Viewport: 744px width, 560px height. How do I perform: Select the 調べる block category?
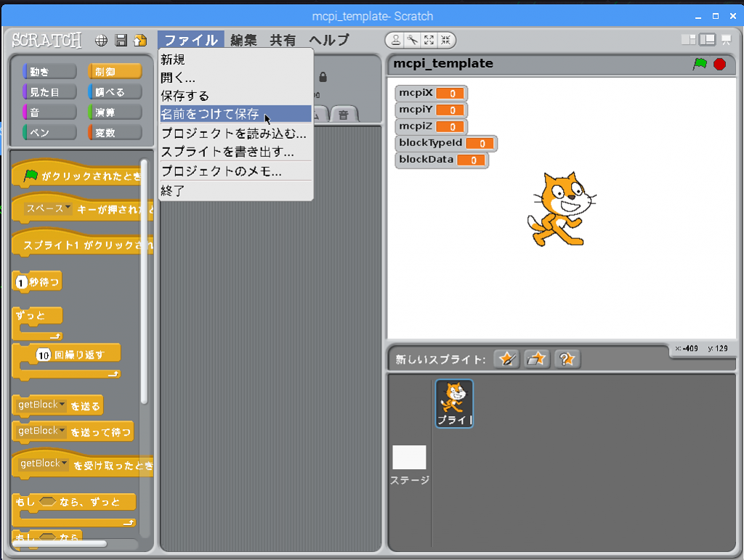[x=115, y=92]
